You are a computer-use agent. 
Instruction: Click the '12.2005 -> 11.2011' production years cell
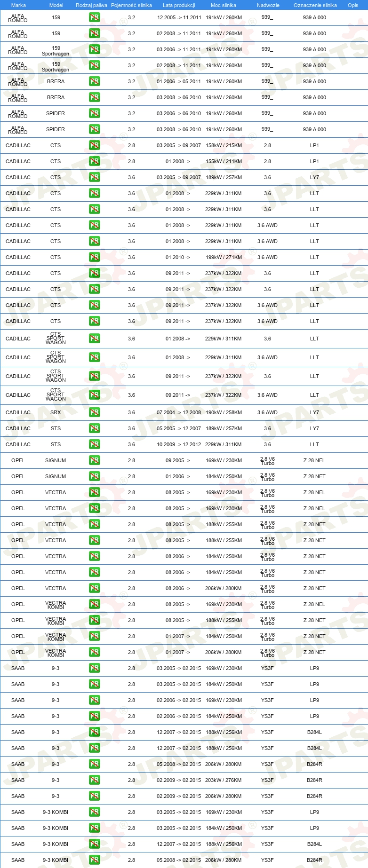pyautogui.click(x=179, y=17)
